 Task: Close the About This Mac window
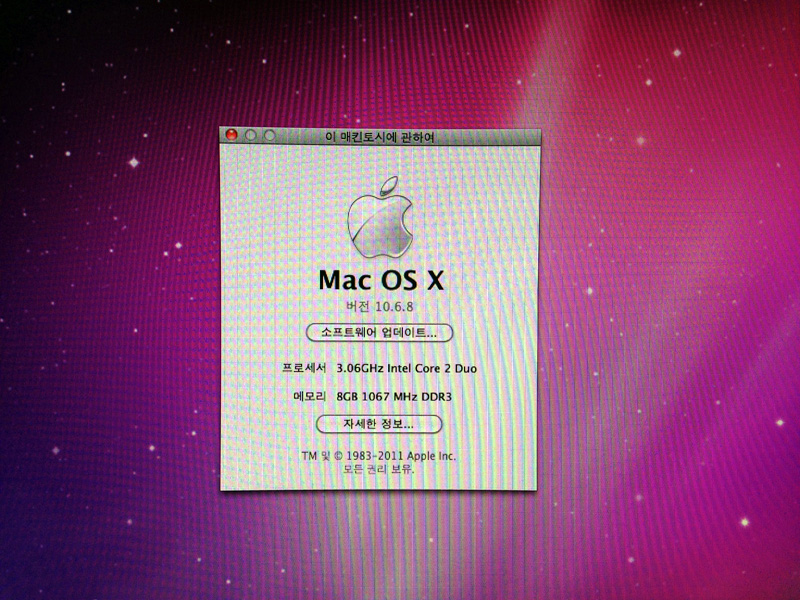232,135
